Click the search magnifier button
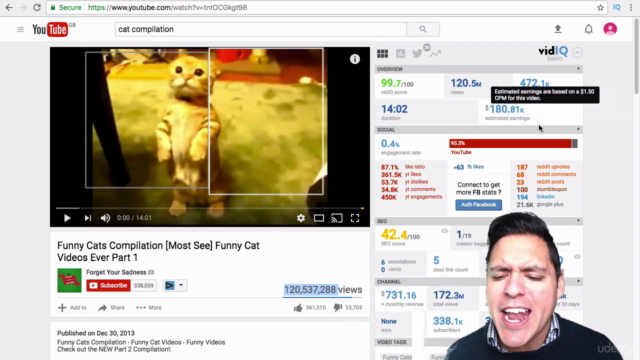640x360 pixels. [423, 29]
